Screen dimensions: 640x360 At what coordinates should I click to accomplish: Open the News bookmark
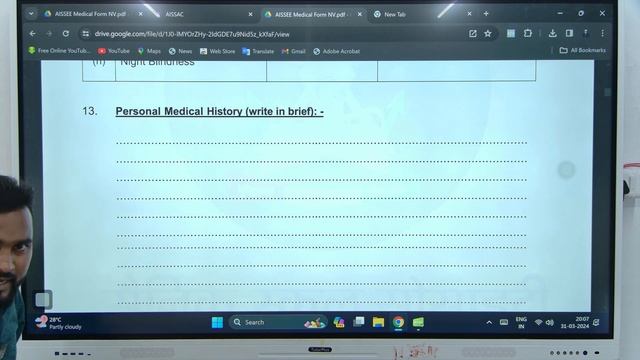(x=180, y=51)
